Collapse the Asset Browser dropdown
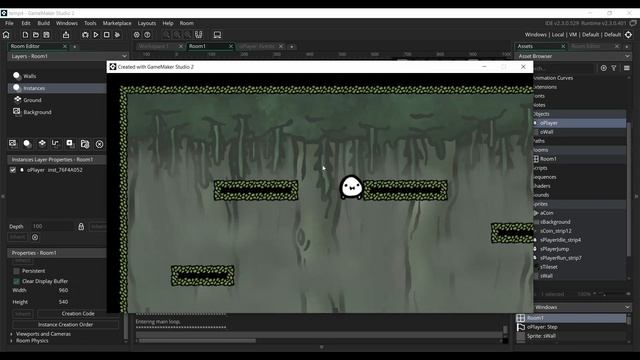This screenshot has height=360, width=640. tap(627, 56)
